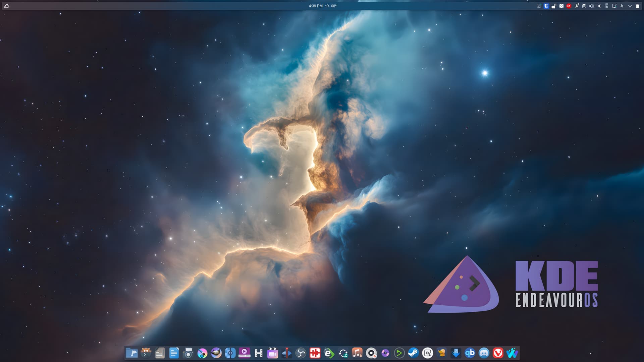Open the EndeavourOS application launcher menu
Screen dimensions: 644x362
click(x=7, y=6)
